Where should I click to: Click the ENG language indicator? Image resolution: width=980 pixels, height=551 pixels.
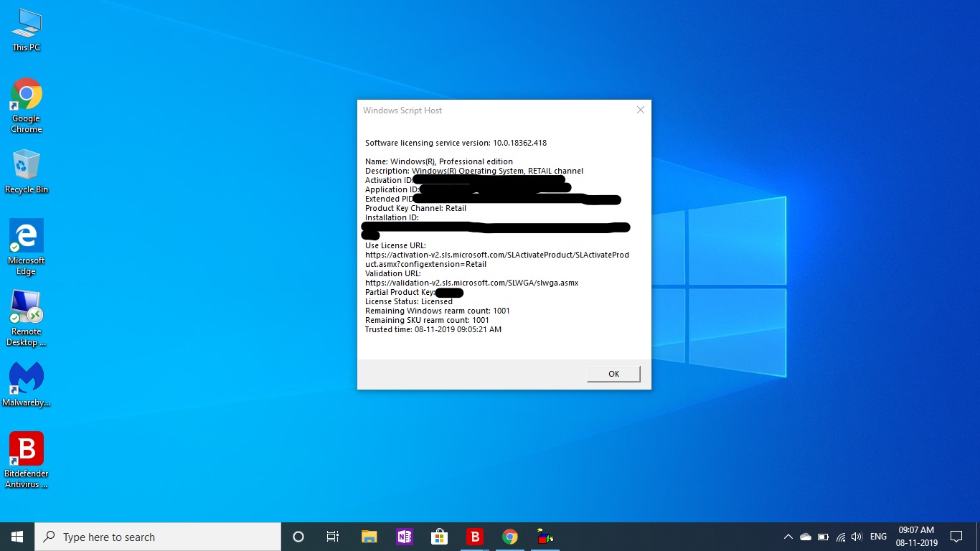pos(878,537)
